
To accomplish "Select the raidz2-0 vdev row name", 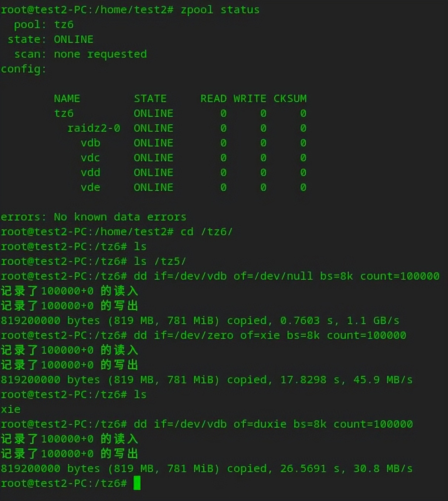I will tap(94, 128).
